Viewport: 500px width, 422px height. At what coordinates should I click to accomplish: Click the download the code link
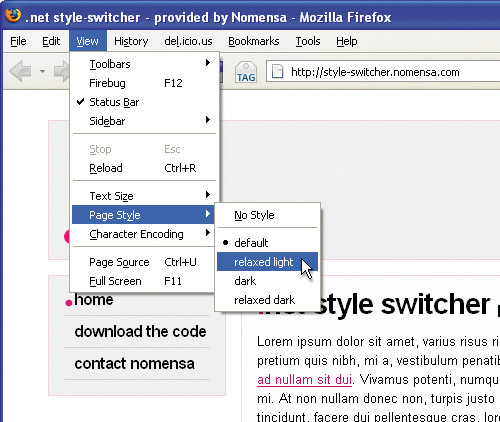pos(140,331)
